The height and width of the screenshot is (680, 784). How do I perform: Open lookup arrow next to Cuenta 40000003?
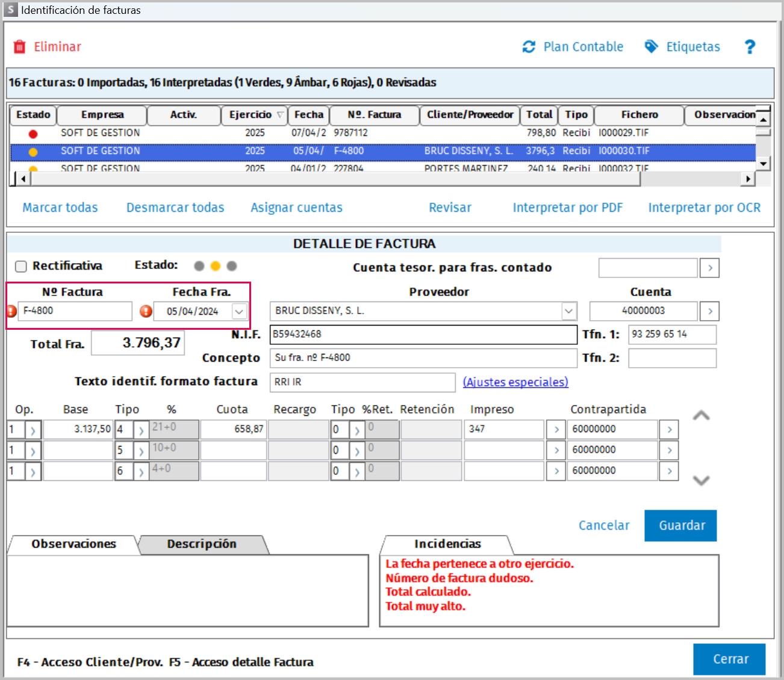[x=711, y=311]
